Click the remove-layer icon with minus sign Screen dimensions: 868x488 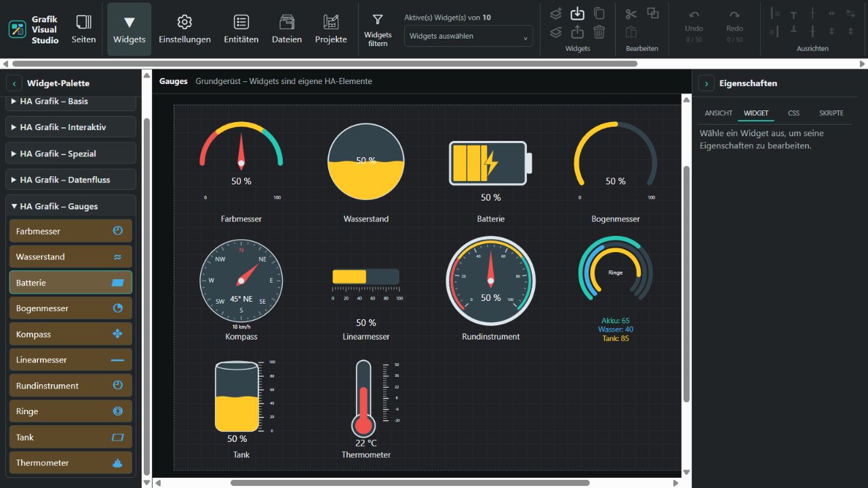click(556, 32)
